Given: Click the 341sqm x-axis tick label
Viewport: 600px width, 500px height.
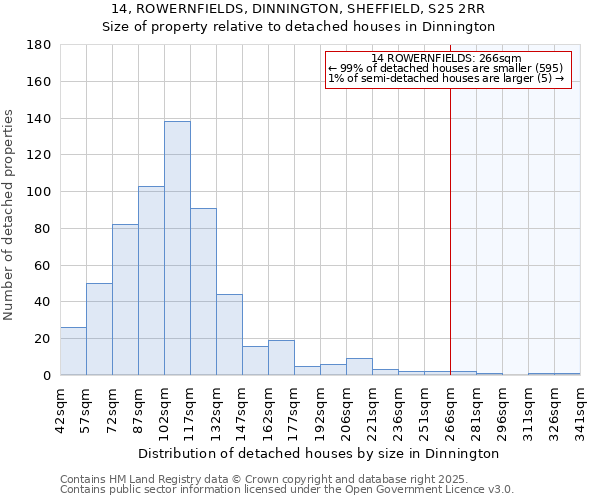Looking at the screenshot, I should (x=580, y=410).
